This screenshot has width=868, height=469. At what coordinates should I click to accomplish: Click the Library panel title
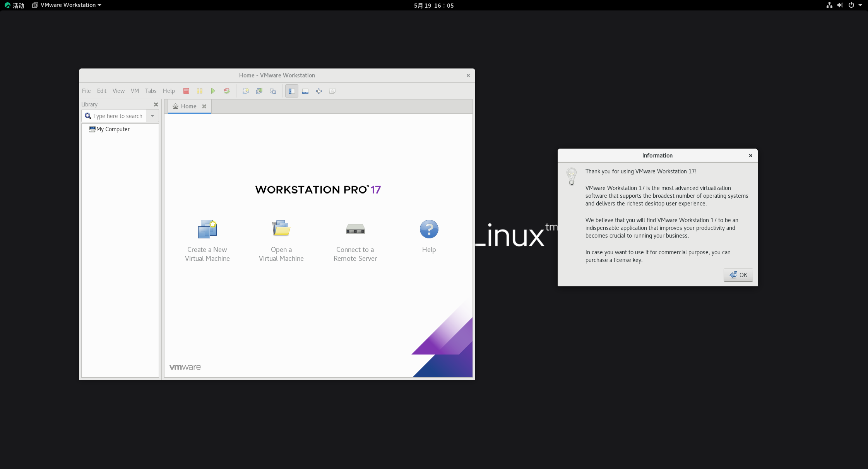[x=89, y=104]
